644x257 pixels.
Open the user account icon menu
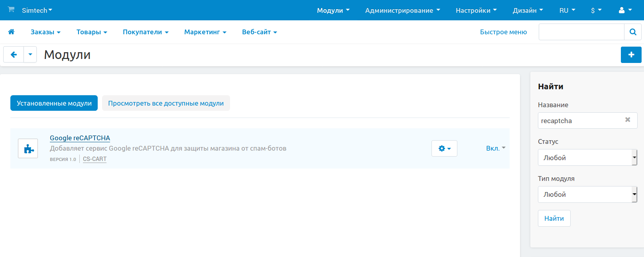click(624, 10)
